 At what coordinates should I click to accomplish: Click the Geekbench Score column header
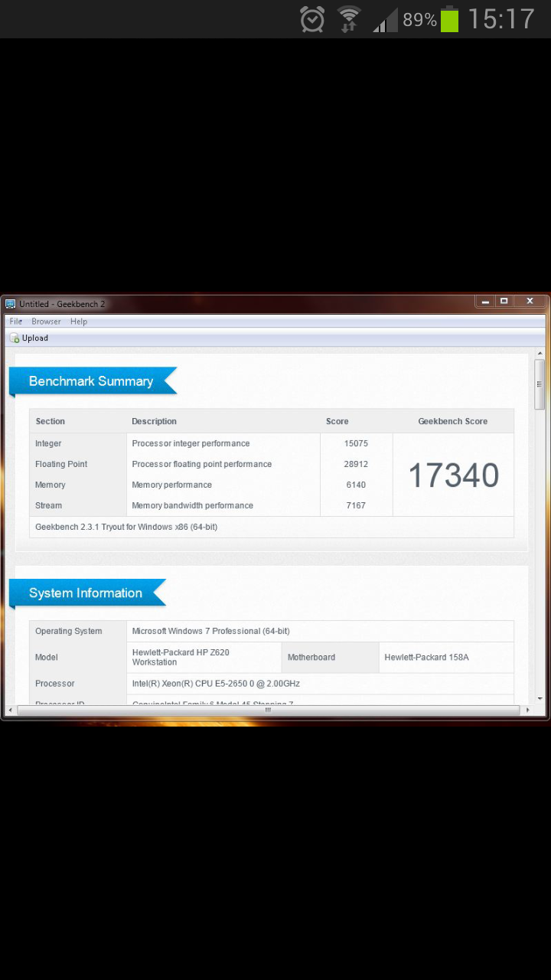pyautogui.click(x=453, y=421)
